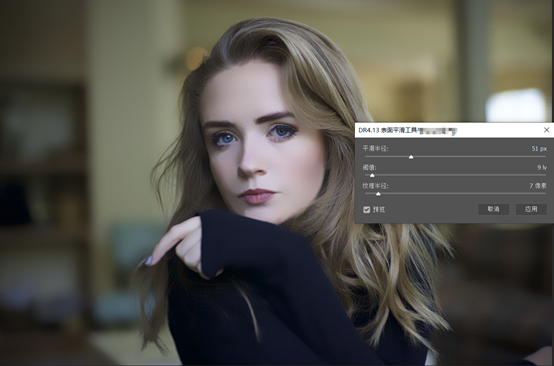Click the 阈值 label
This screenshot has width=554, height=366.
coord(370,167)
